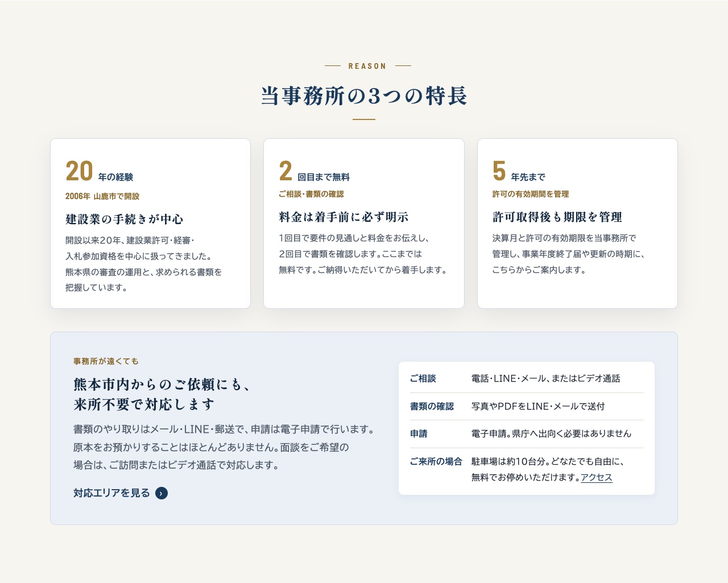The width and height of the screenshot is (728, 583).
Task: Click the value 写真やPDFをLINE・メールで送付
Action: [x=538, y=406]
